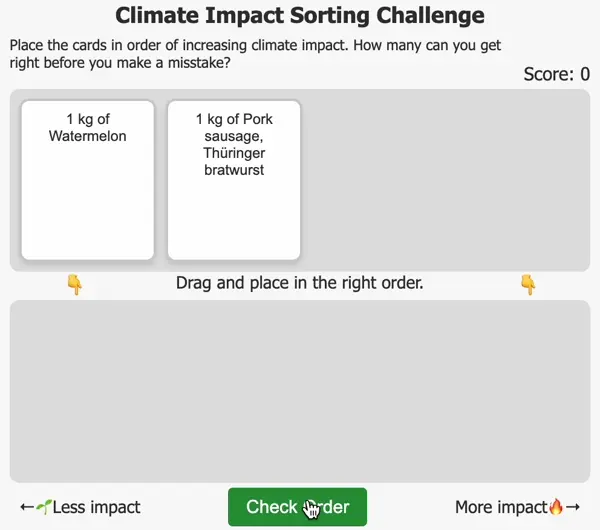Image resolution: width=600 pixels, height=530 pixels.
Task: Click the Drag and place instruction text
Action: pyautogui.click(x=300, y=283)
